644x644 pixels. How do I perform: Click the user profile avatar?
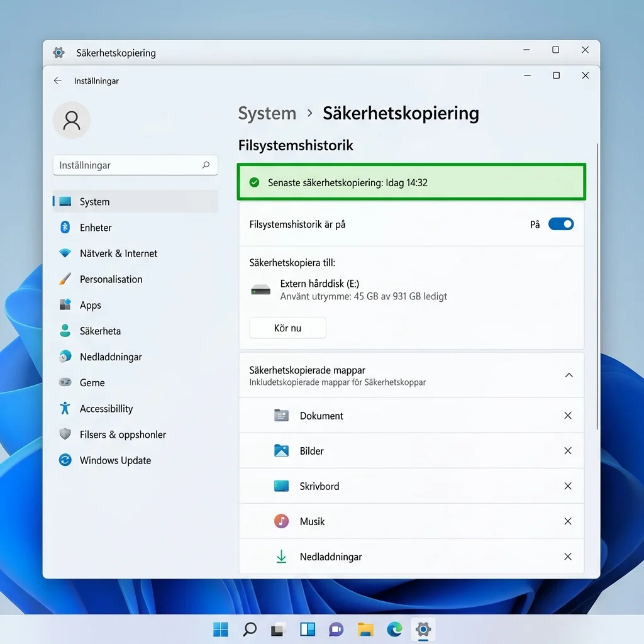click(72, 120)
